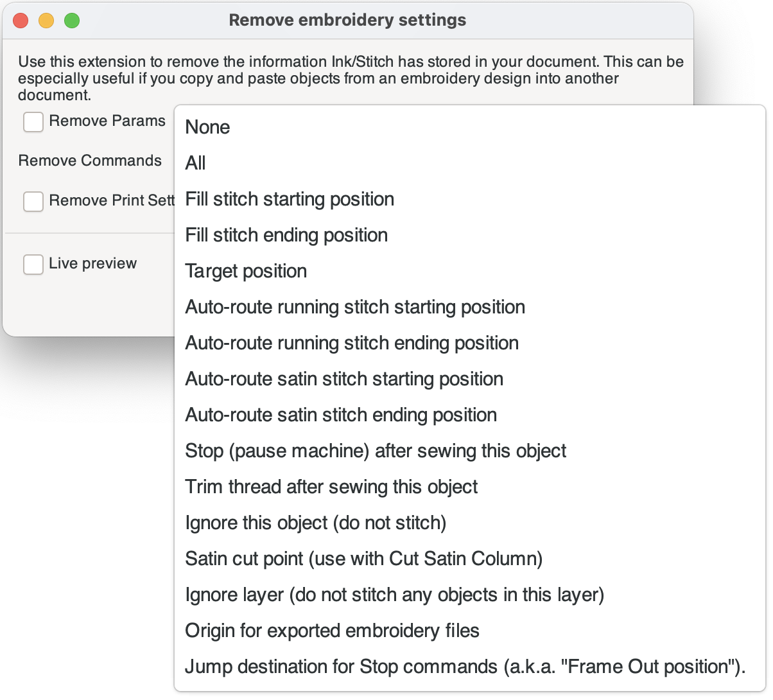773x700 pixels.
Task: Select Ignore this object (do not stitch)
Action: pos(470,523)
